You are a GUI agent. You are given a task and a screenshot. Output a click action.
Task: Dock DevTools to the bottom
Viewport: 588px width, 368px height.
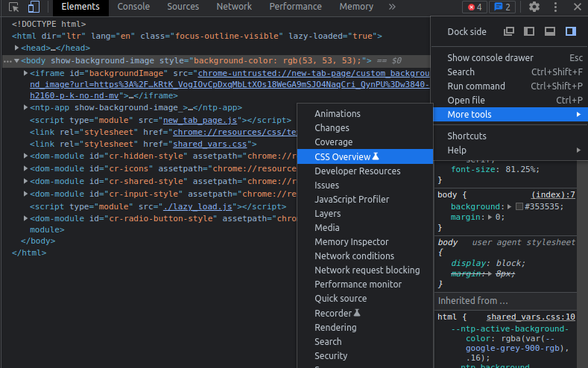click(550, 31)
